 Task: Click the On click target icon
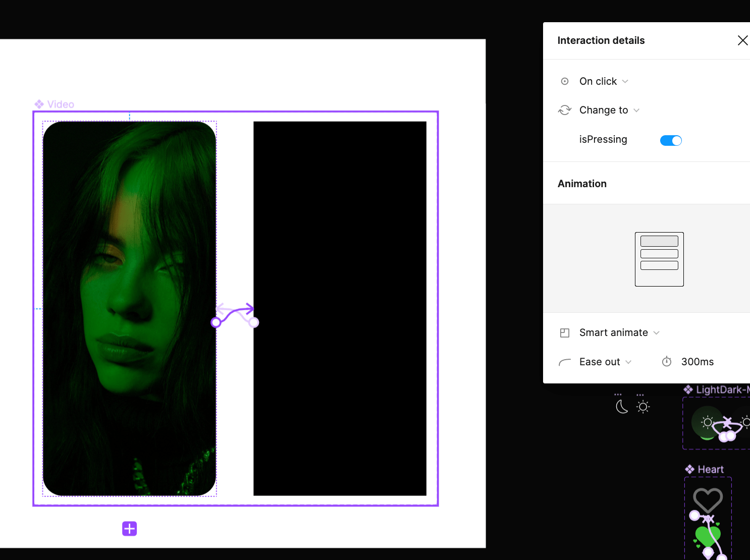click(564, 81)
